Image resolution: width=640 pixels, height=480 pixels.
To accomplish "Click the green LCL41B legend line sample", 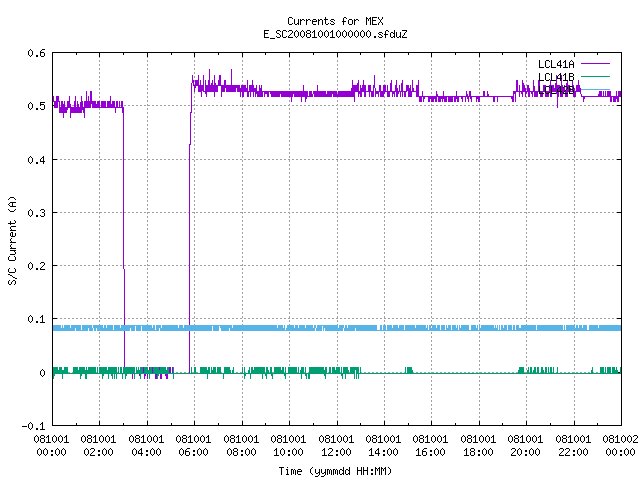I will tap(595, 76).
